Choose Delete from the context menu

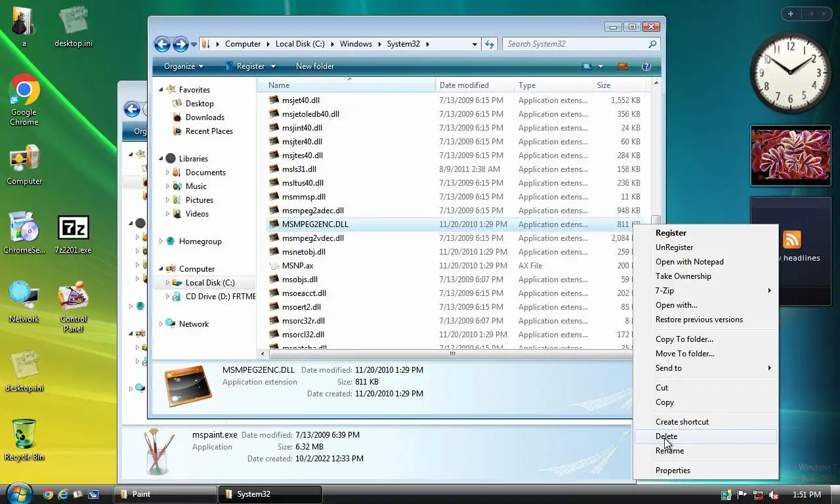pyautogui.click(x=705, y=436)
